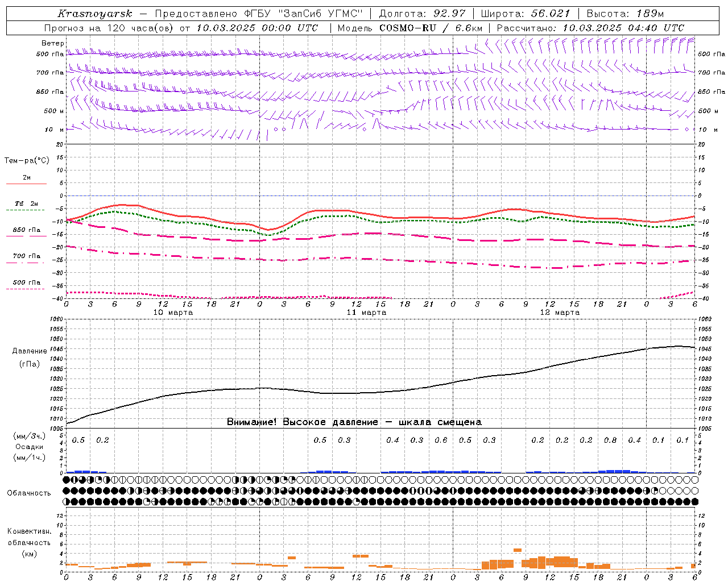
Task: Select the Тем-ра(°C) axis title
Action: click(x=27, y=161)
